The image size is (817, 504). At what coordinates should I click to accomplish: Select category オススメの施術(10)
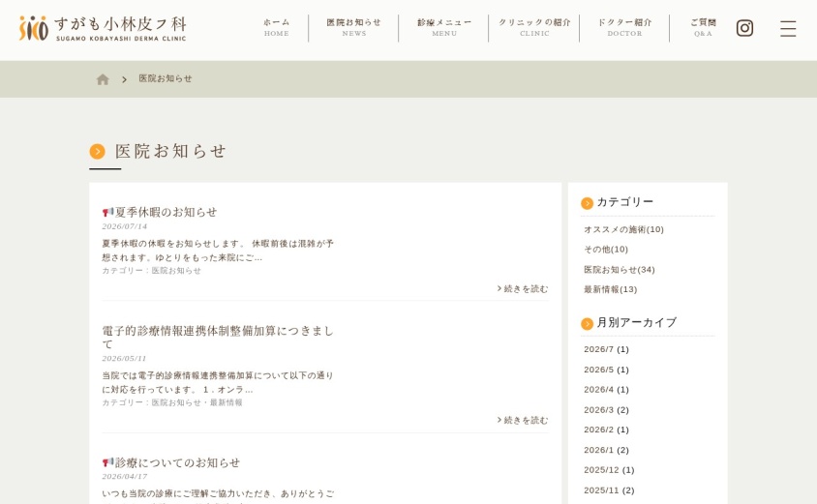(623, 229)
